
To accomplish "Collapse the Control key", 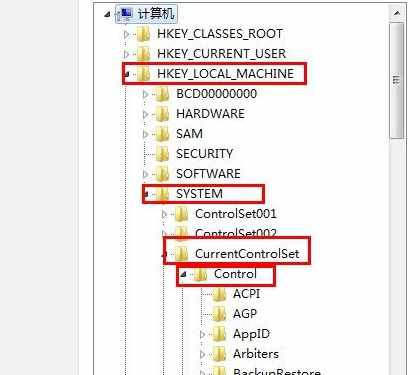I will pos(183,275).
